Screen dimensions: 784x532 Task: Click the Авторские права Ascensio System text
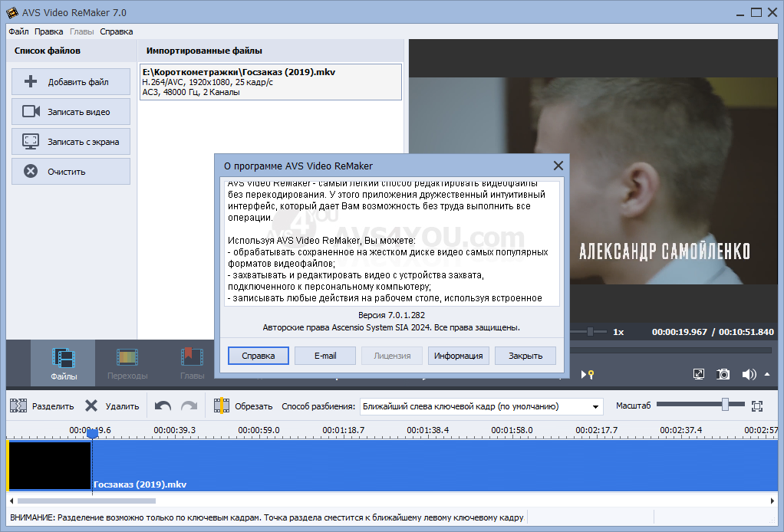(x=391, y=327)
